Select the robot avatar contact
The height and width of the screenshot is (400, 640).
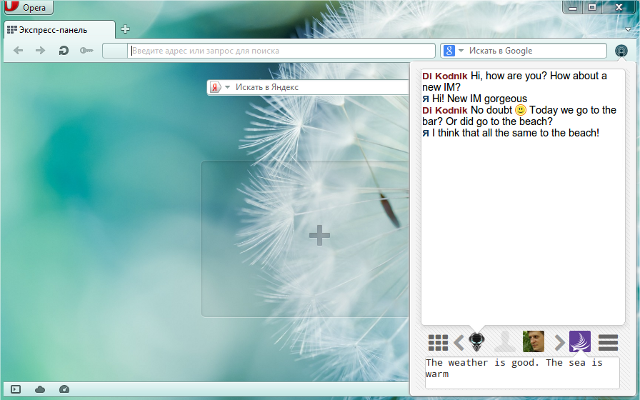[479, 341]
